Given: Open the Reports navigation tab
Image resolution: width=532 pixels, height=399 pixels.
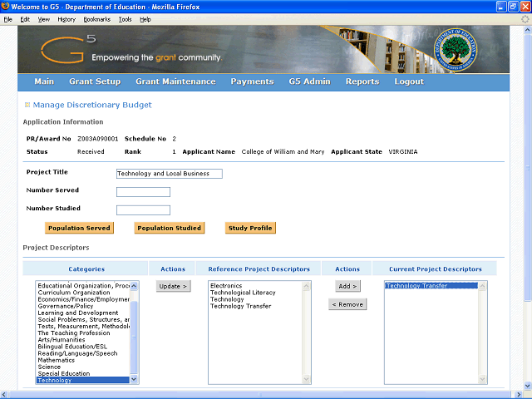Looking at the screenshot, I should click(x=362, y=81).
